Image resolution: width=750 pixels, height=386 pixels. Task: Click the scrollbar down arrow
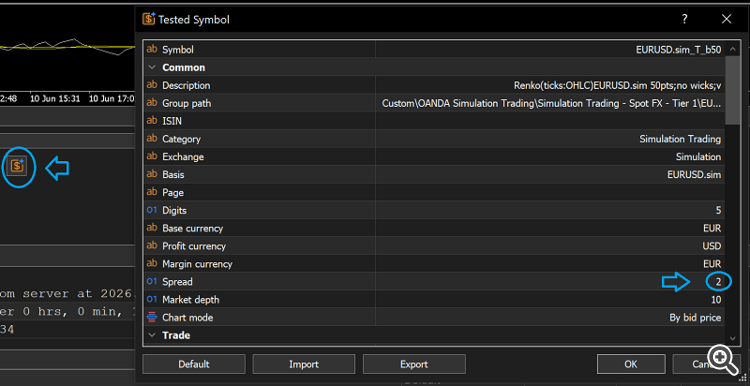(x=733, y=338)
